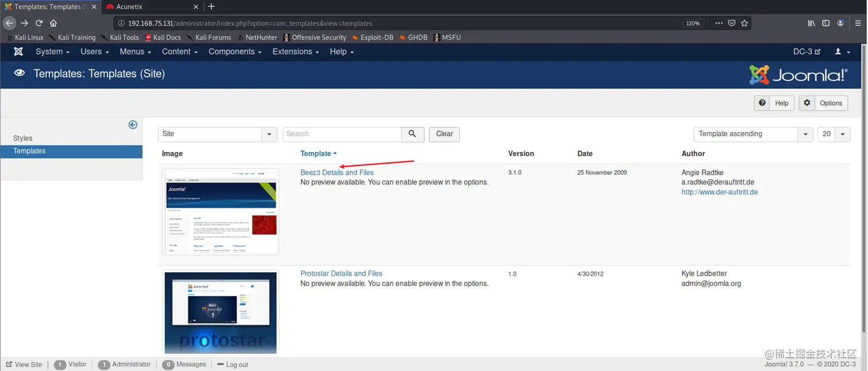Open the Kali Forums bookmark
868x371 pixels.
[208, 37]
